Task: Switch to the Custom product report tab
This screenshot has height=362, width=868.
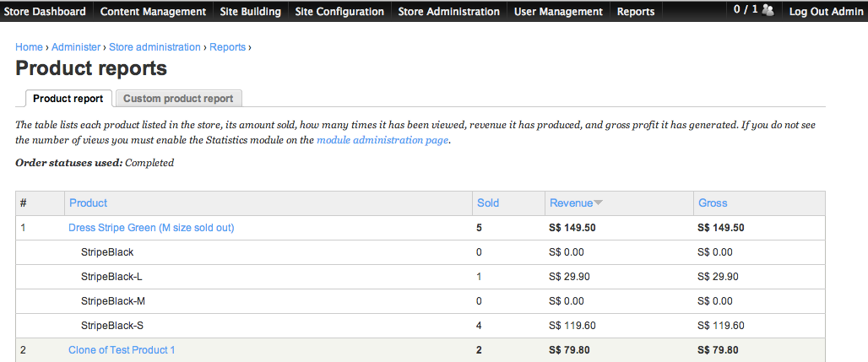Action: coord(178,99)
